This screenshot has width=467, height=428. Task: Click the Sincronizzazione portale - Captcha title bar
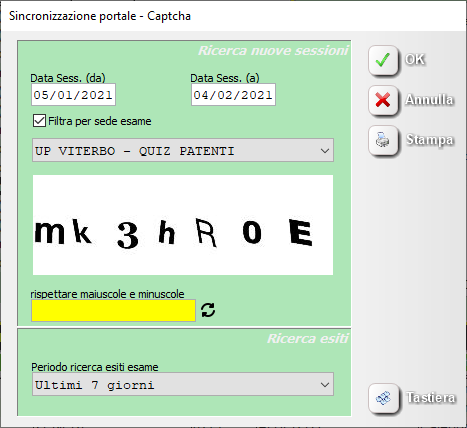tap(233, 16)
